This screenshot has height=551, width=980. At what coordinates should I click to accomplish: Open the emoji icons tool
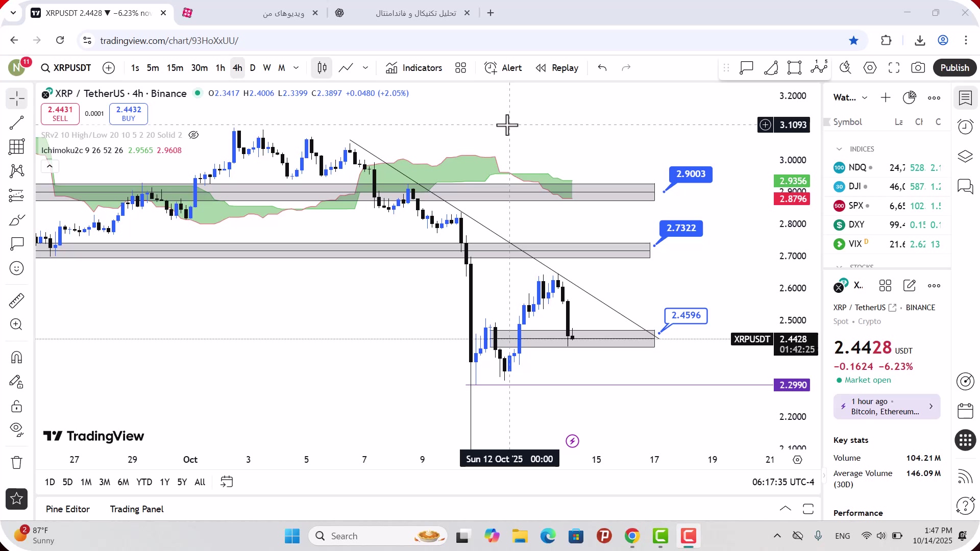[x=16, y=268]
